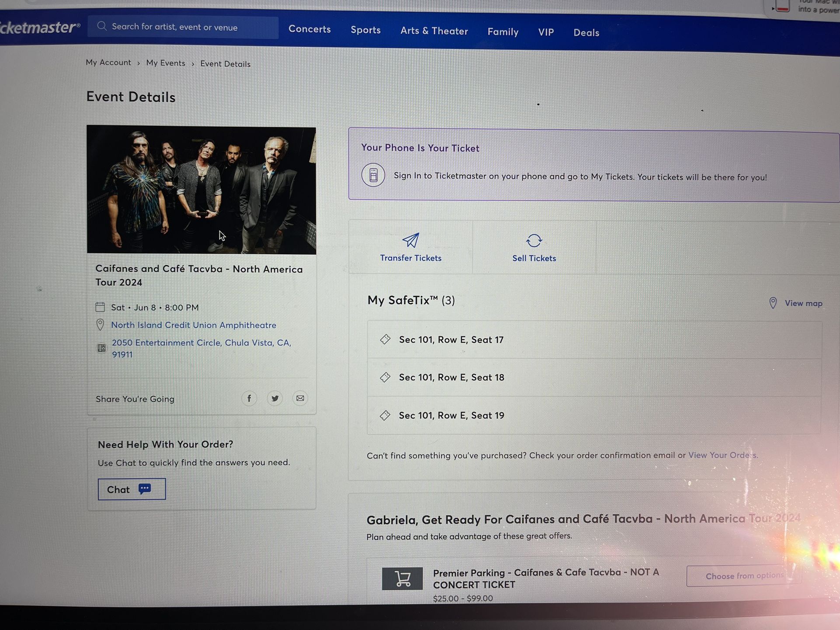Viewport: 840px width, 630px height.
Task: Click the View map link text
Action: point(803,303)
